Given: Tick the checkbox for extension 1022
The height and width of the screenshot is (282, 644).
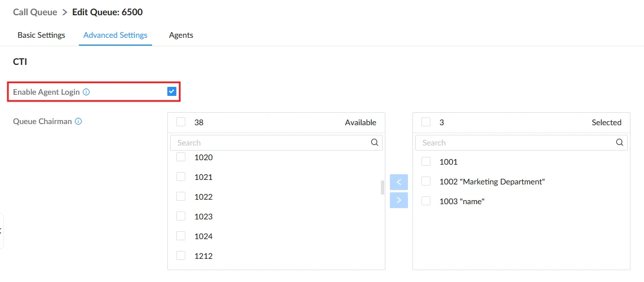Looking at the screenshot, I should pyautogui.click(x=181, y=196).
